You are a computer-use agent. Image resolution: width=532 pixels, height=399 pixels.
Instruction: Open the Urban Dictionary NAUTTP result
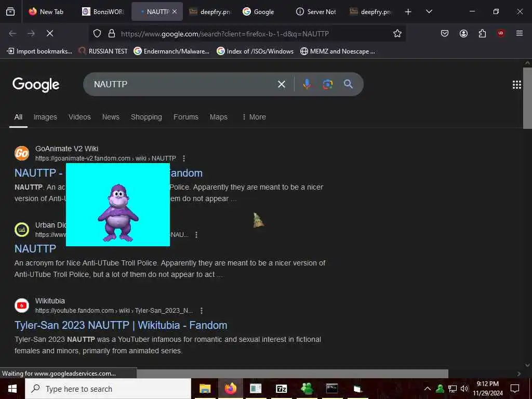[35, 249]
